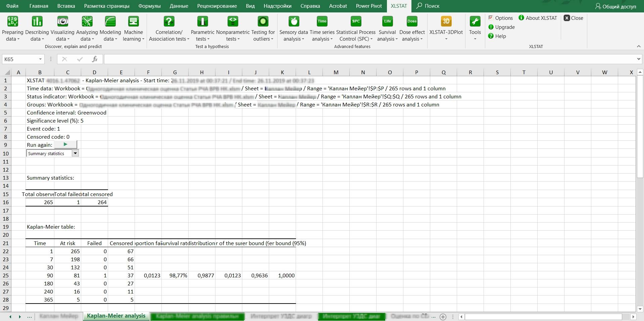The height and width of the screenshot is (321, 644).
Task: Open the Parametric tests icon
Action: [x=202, y=21]
